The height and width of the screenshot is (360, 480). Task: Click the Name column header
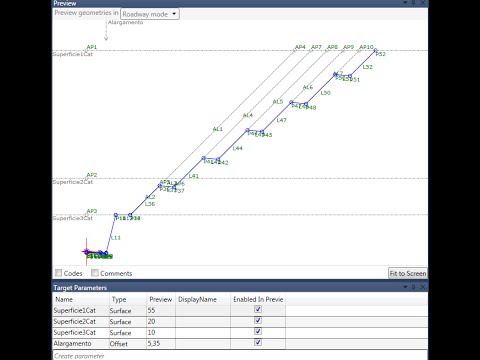coord(81,299)
